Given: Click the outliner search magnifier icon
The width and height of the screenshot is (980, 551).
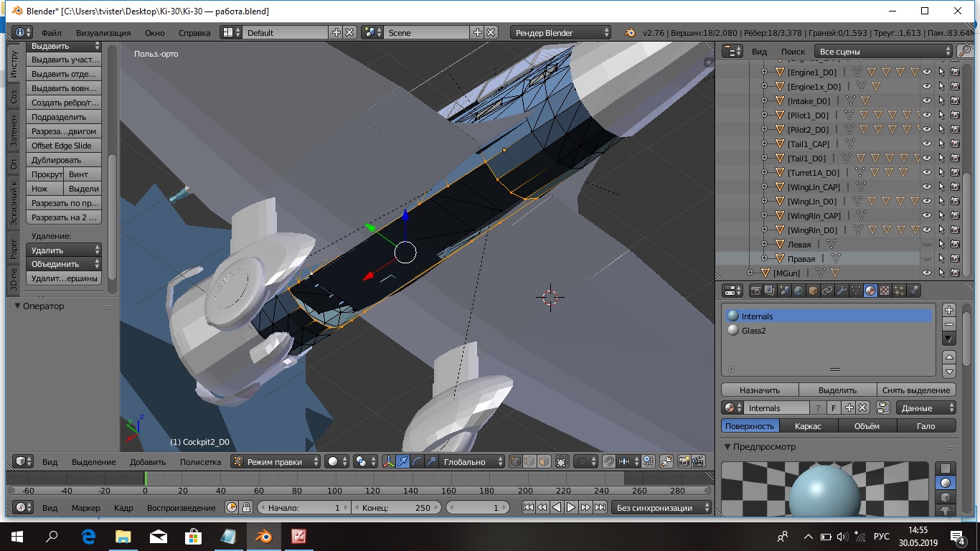Looking at the screenshot, I should (965, 52).
